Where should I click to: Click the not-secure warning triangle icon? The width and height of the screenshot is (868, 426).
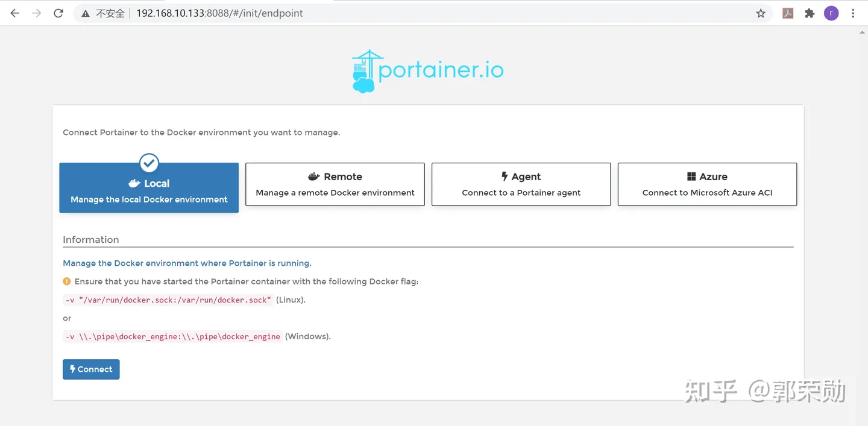pos(86,13)
